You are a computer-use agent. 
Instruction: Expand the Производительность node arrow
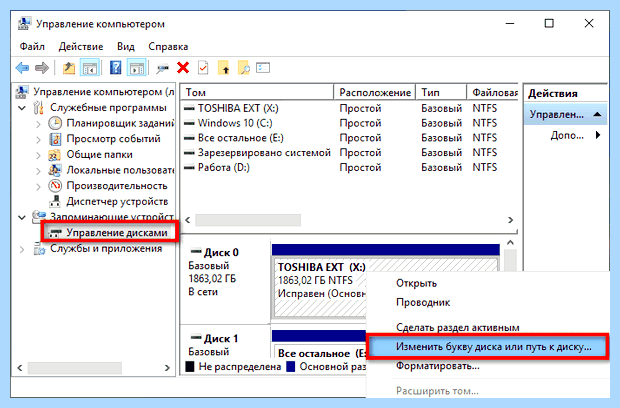tap(38, 187)
